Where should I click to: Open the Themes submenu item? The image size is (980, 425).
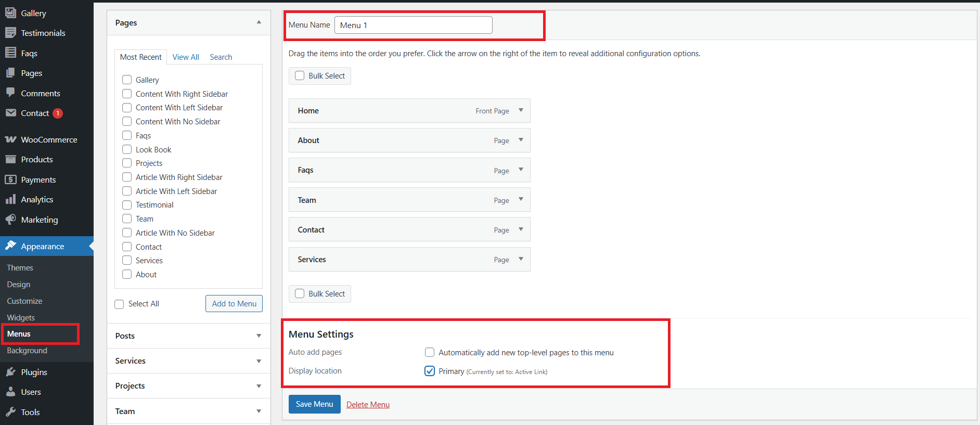click(x=20, y=268)
